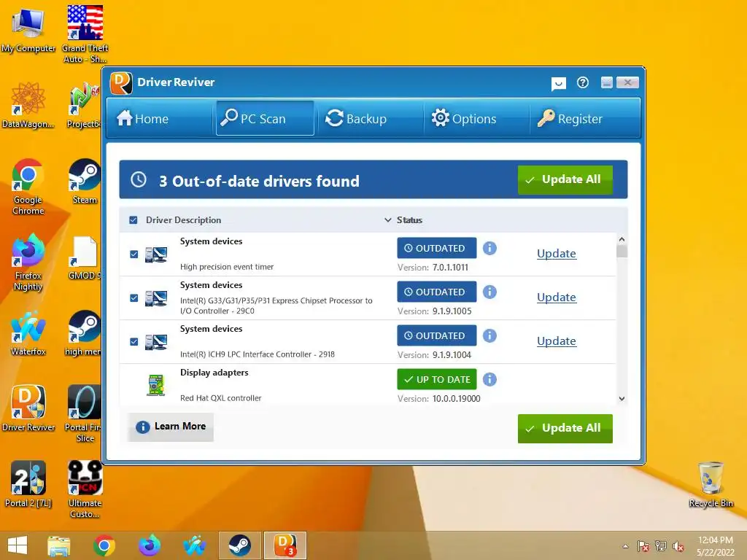
Task: Click Update link for Express Chipset Processor driver
Action: 557,297
